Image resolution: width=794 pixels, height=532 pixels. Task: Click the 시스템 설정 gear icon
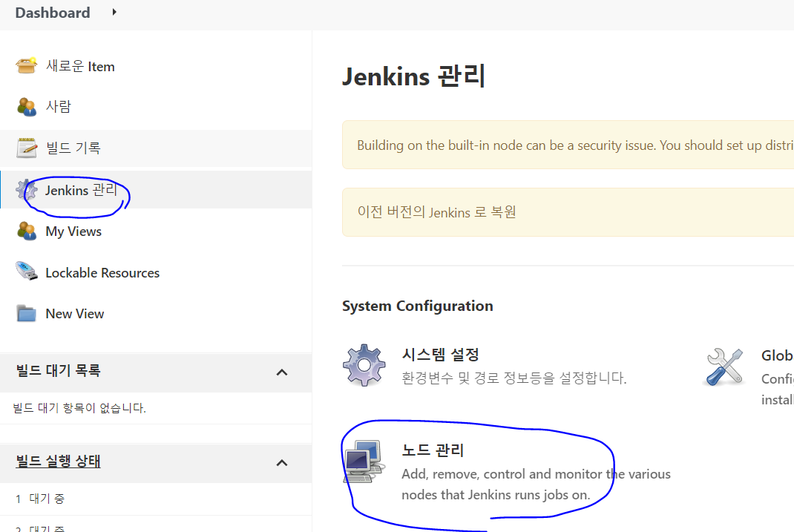[x=364, y=365]
